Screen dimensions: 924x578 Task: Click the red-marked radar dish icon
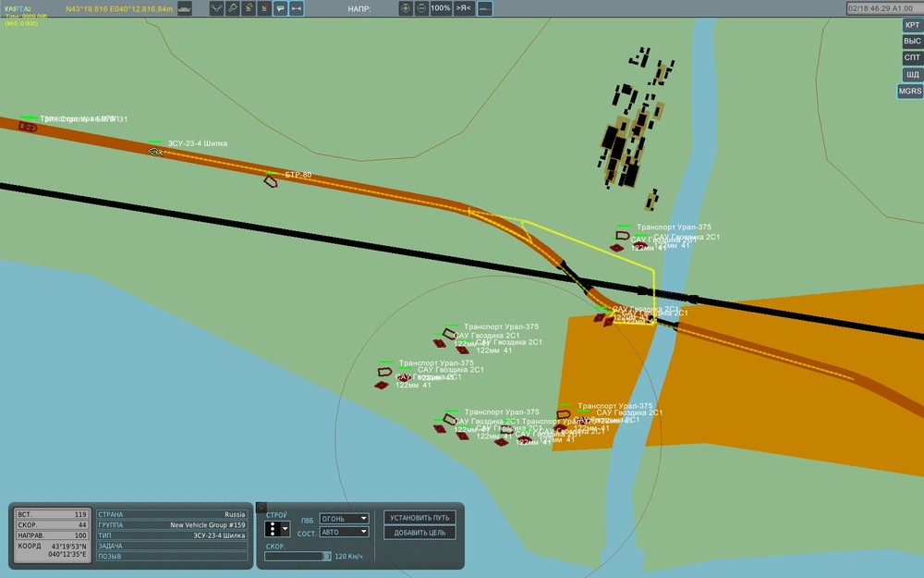[264, 9]
